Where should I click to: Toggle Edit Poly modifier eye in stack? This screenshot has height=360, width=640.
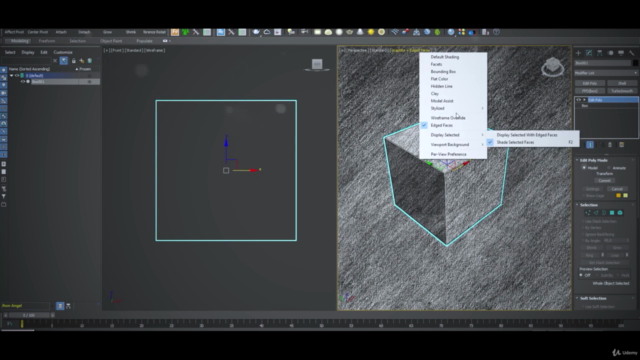tap(578, 100)
